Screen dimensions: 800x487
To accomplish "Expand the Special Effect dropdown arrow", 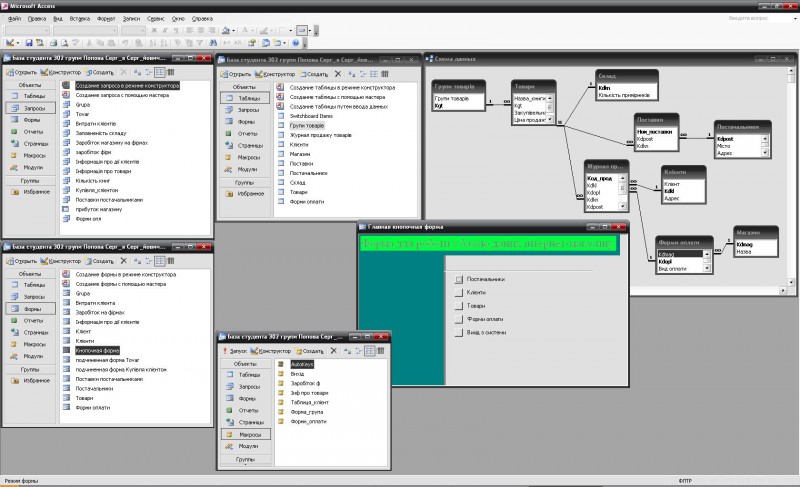I will point(310,31).
